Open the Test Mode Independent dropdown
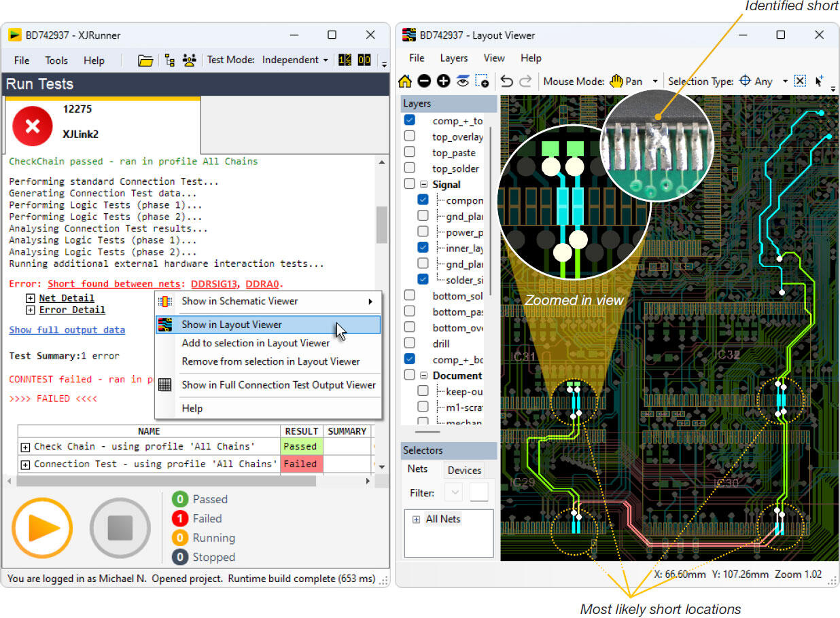This screenshot has width=840, height=618. coord(296,60)
